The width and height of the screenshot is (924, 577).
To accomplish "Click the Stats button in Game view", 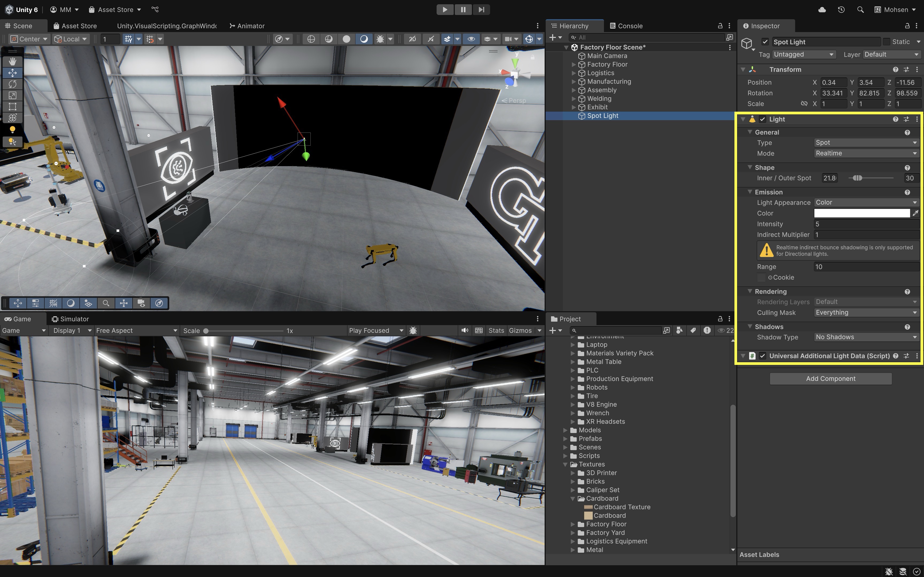I will click(x=496, y=330).
